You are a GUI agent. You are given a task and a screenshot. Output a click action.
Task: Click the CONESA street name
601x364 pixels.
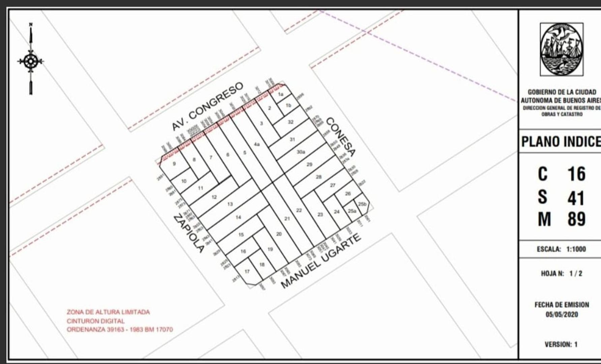[340, 137]
